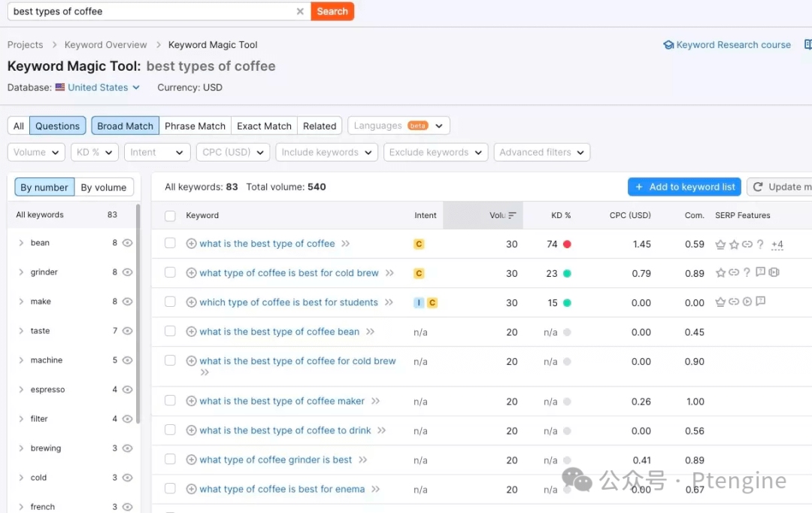Click the plus icon beside 'what is the best type of coffee to drink'
Screen dimensions: 812x513
(191, 430)
